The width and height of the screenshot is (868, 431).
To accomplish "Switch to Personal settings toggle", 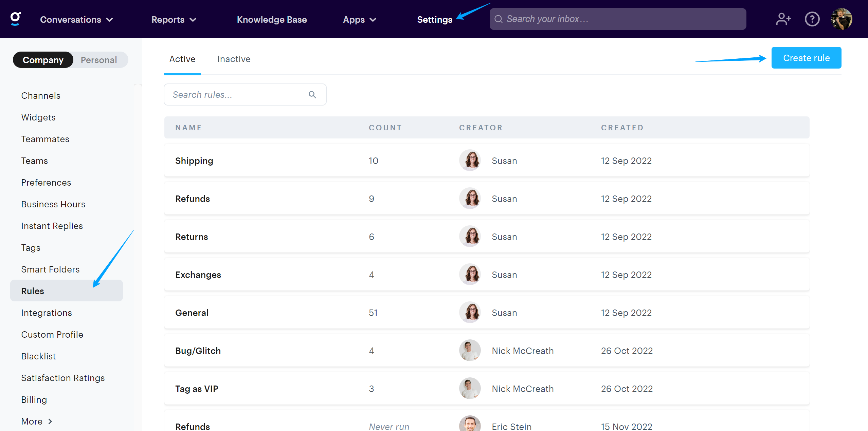I will 99,60.
